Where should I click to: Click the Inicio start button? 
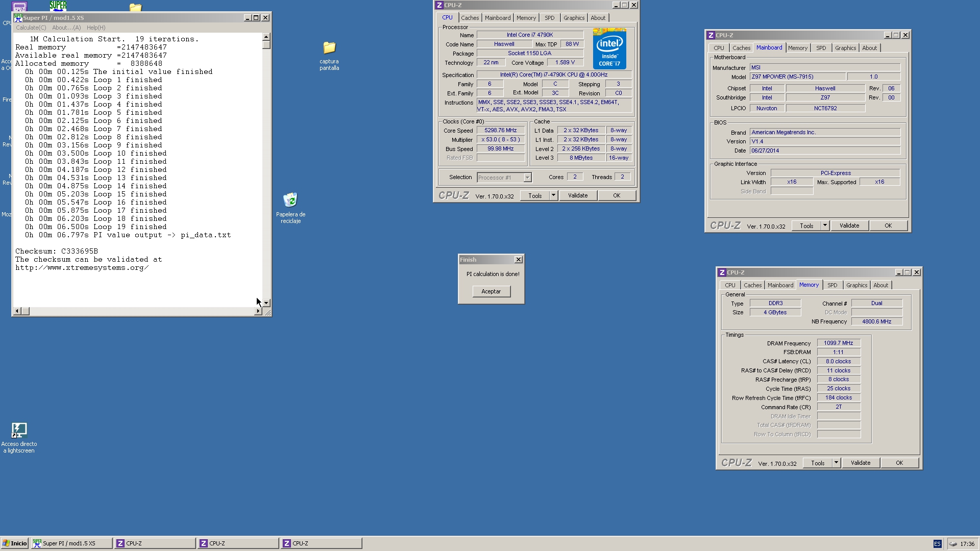point(14,543)
